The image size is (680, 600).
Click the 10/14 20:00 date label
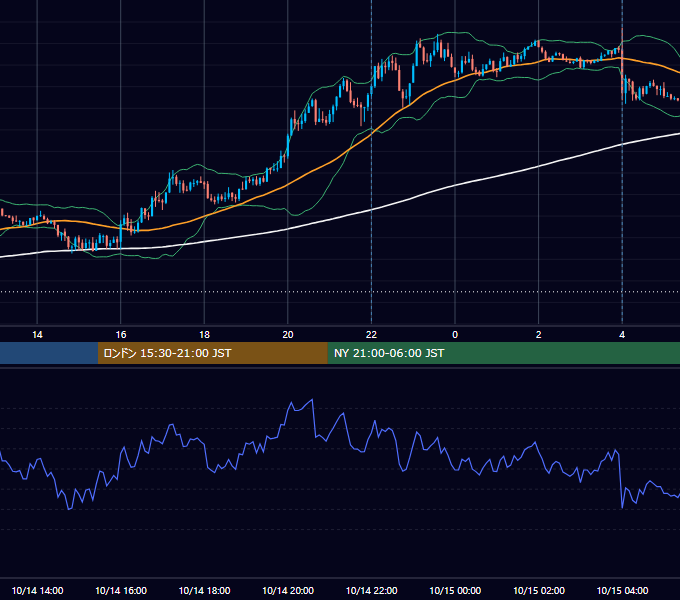pos(288,590)
